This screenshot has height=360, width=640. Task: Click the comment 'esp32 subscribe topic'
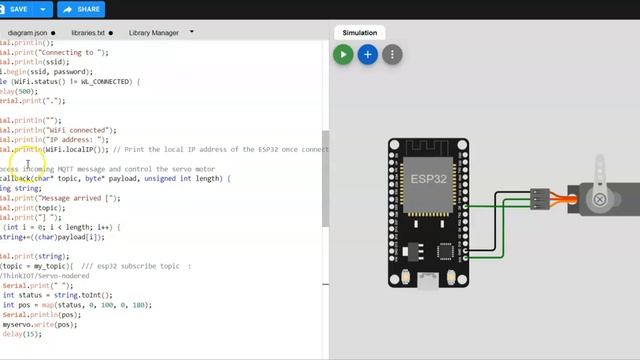coord(138,266)
